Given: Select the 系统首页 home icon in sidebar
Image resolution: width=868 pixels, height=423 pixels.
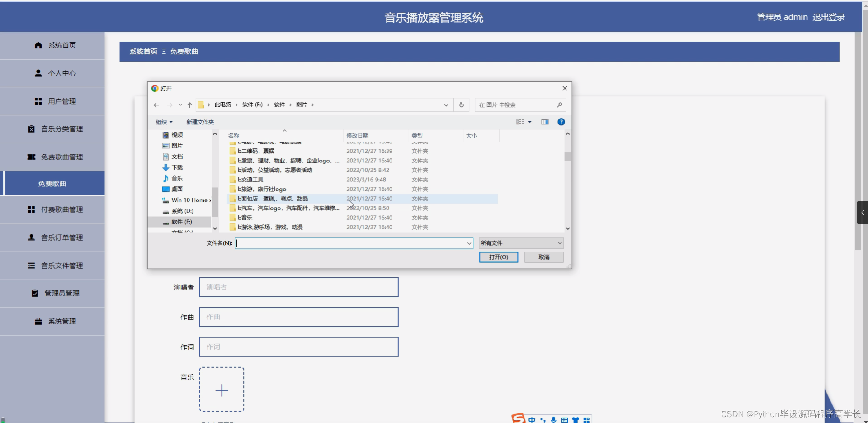Looking at the screenshot, I should coord(38,45).
